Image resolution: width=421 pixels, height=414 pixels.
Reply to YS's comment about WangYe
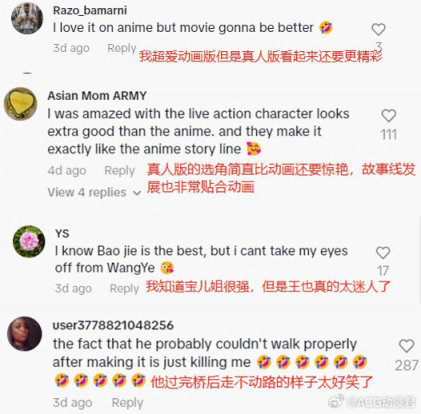[124, 288]
